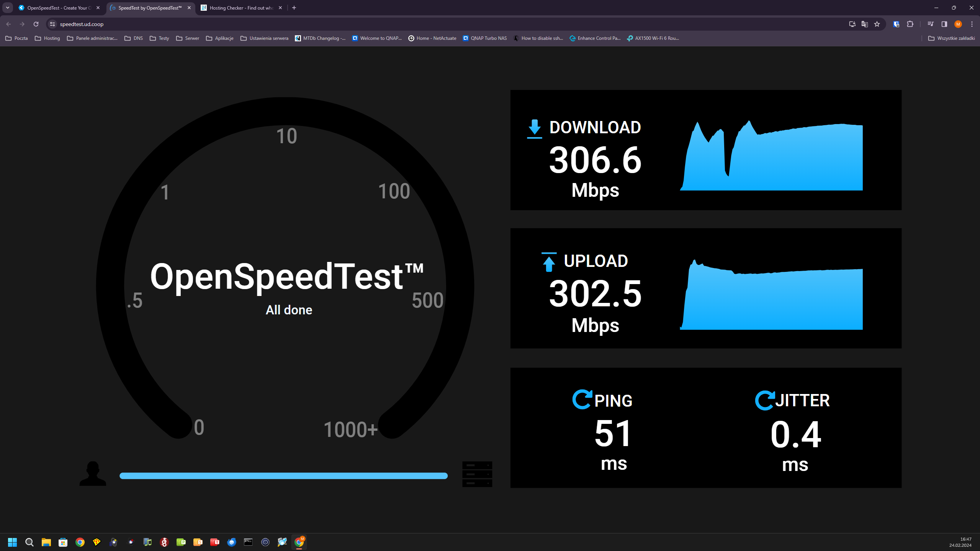The image size is (980, 551).
Task: Bookmark this page with star icon
Action: tap(877, 24)
